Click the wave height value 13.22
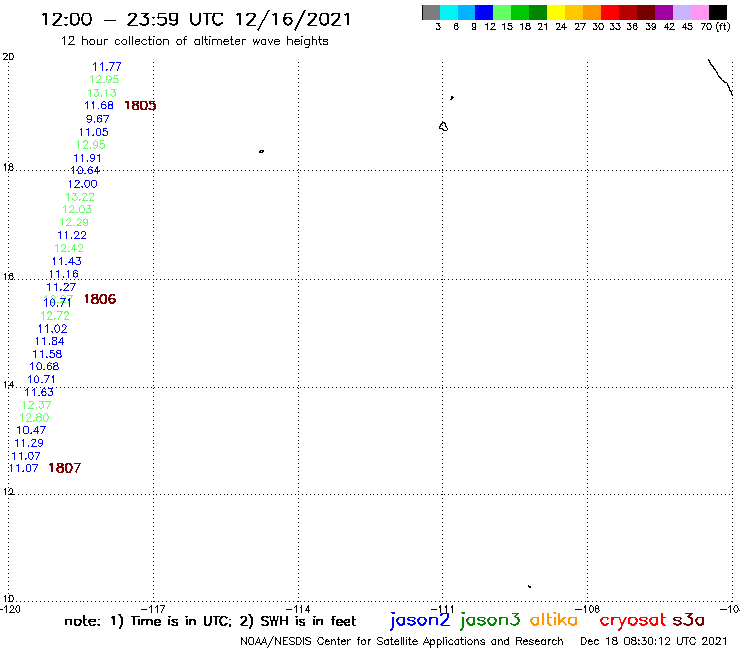The height and width of the screenshot is (650, 740). pyautogui.click(x=80, y=197)
